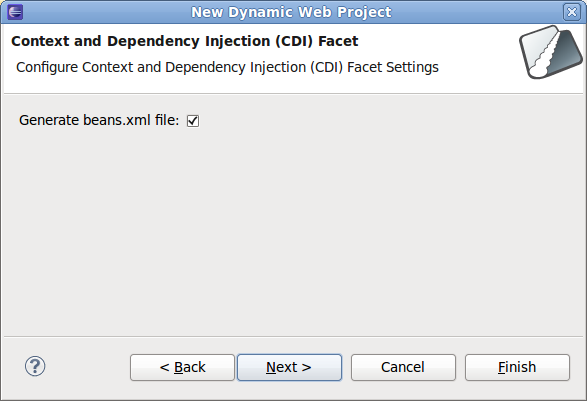Click the CDI facet wizard banner image

point(550,52)
